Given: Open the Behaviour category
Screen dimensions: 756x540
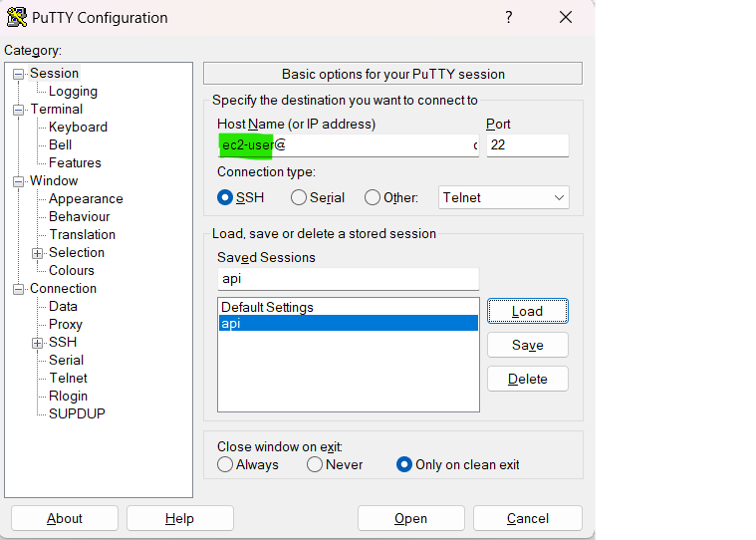Looking at the screenshot, I should 79,216.
